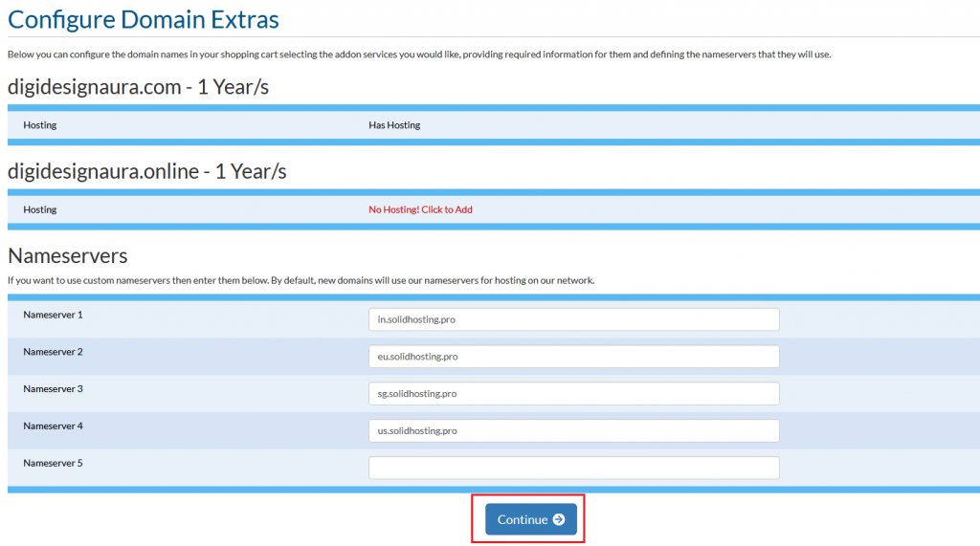Focus the Nameserver 1 field with in.solidhosting.pro
The height and width of the screenshot is (546, 980).
tap(574, 319)
